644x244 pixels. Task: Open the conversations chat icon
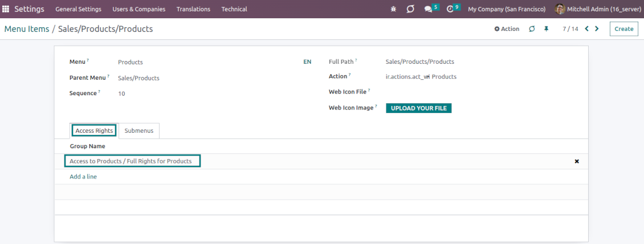(429, 9)
